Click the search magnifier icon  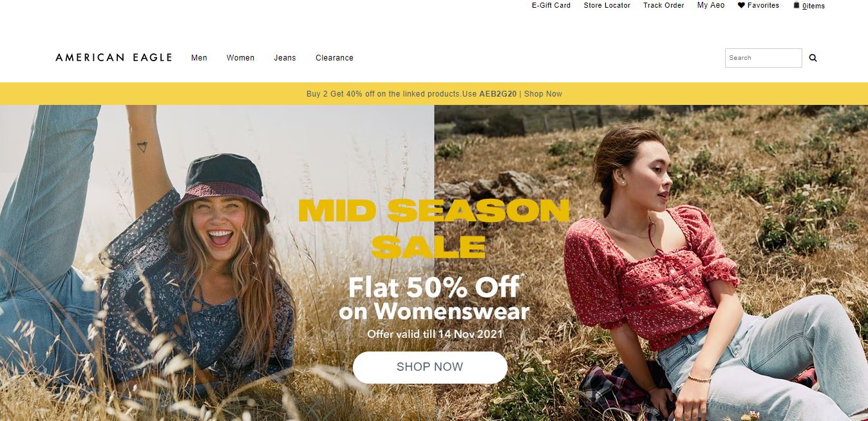pyautogui.click(x=813, y=58)
